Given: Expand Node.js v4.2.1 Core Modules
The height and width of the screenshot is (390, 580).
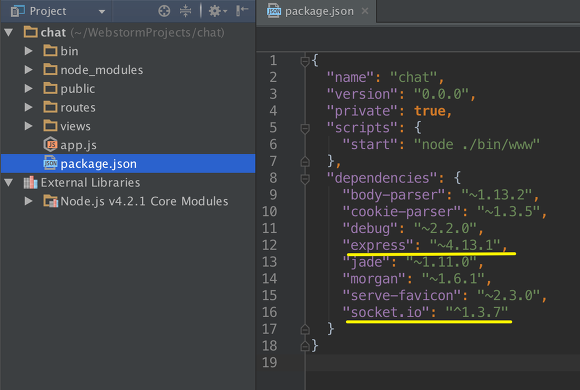Looking at the screenshot, I should click(x=28, y=201).
